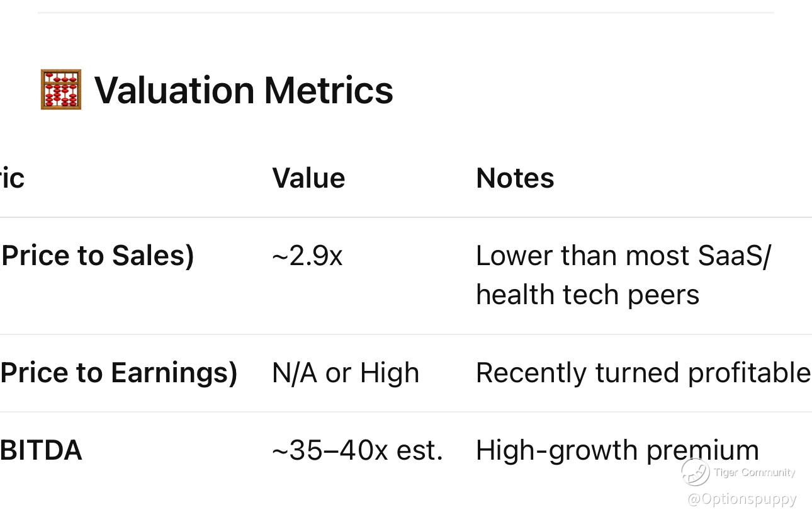Screen dimensions: 812x517
Task: Select the Valuation Metrics heading
Action: click(x=244, y=90)
